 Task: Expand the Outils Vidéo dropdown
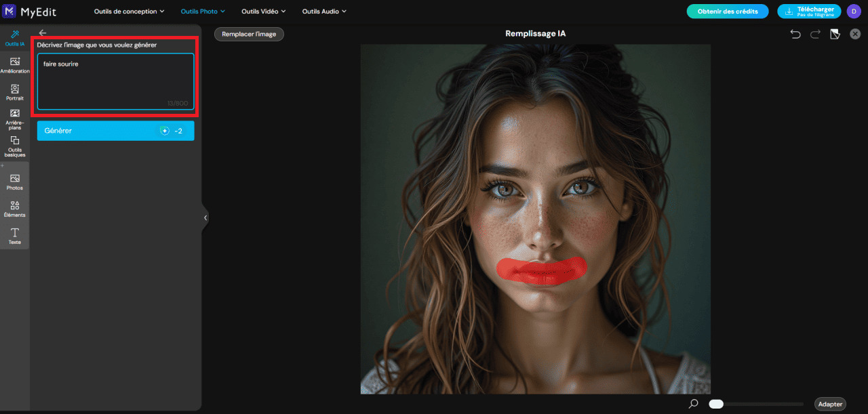point(263,11)
